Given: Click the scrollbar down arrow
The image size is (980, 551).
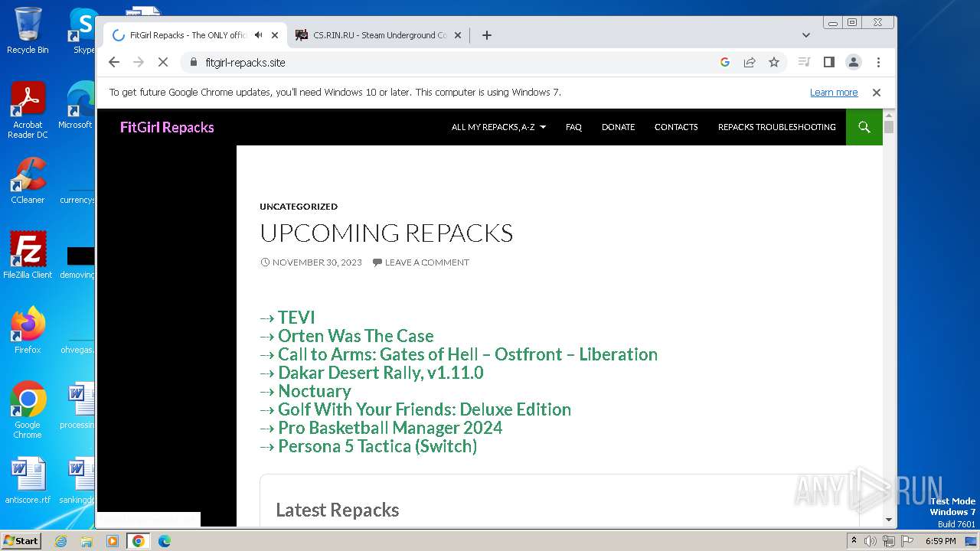Looking at the screenshot, I should 889,520.
